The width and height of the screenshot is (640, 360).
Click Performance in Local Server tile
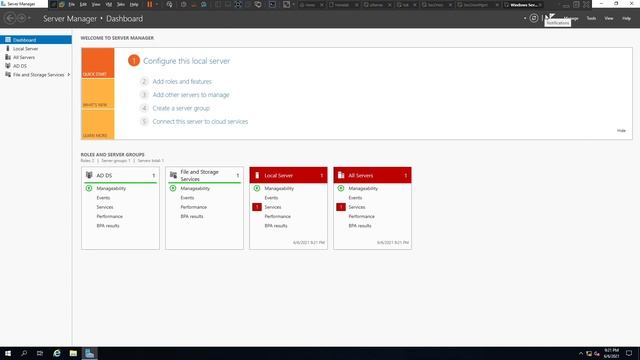(x=278, y=217)
